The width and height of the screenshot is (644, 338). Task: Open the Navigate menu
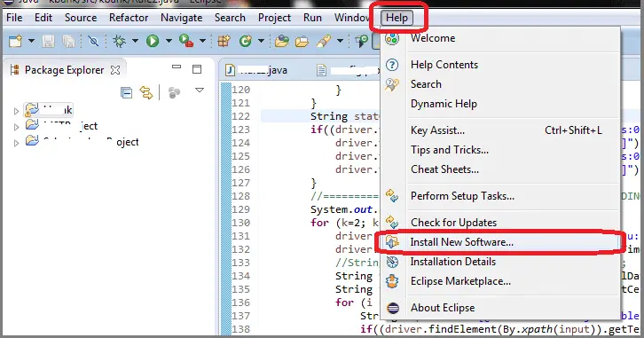182,18
